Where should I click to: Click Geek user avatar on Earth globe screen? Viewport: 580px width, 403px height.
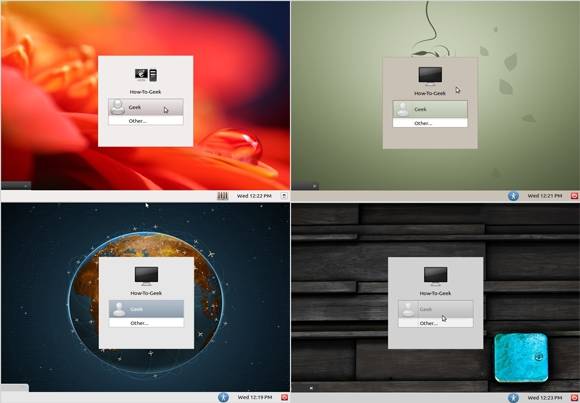119,309
